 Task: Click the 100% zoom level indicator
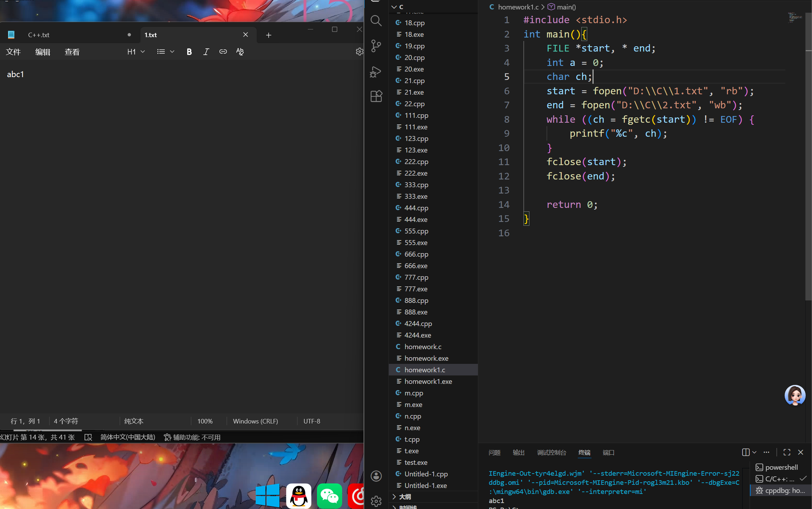coord(205,421)
